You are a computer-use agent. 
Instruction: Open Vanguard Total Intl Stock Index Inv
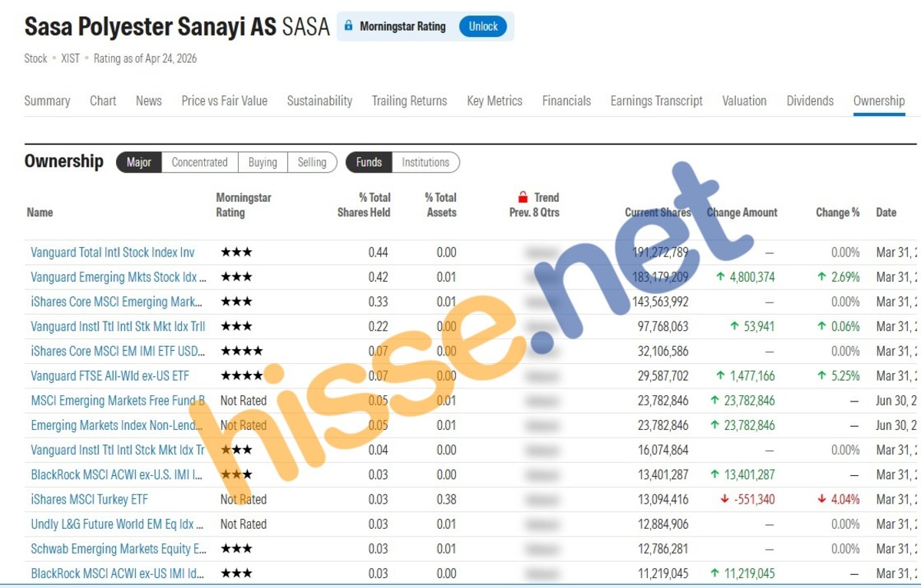pyautogui.click(x=113, y=253)
